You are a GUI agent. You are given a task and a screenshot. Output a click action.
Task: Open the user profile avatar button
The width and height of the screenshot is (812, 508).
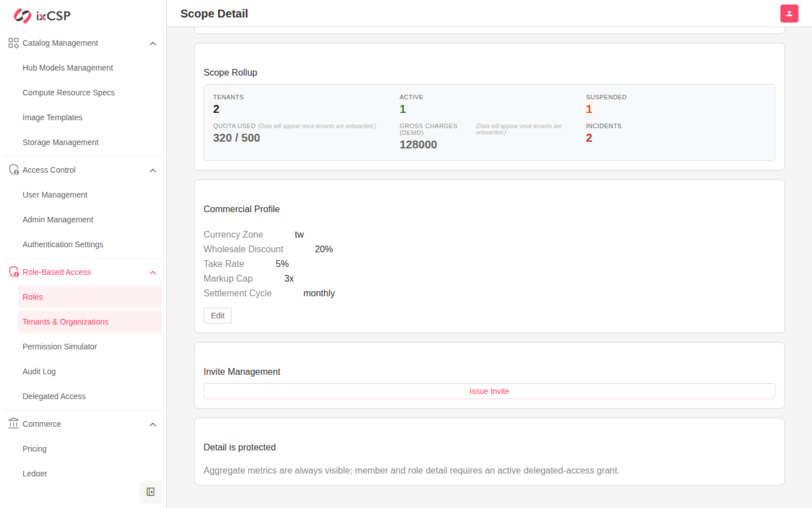pyautogui.click(x=789, y=14)
